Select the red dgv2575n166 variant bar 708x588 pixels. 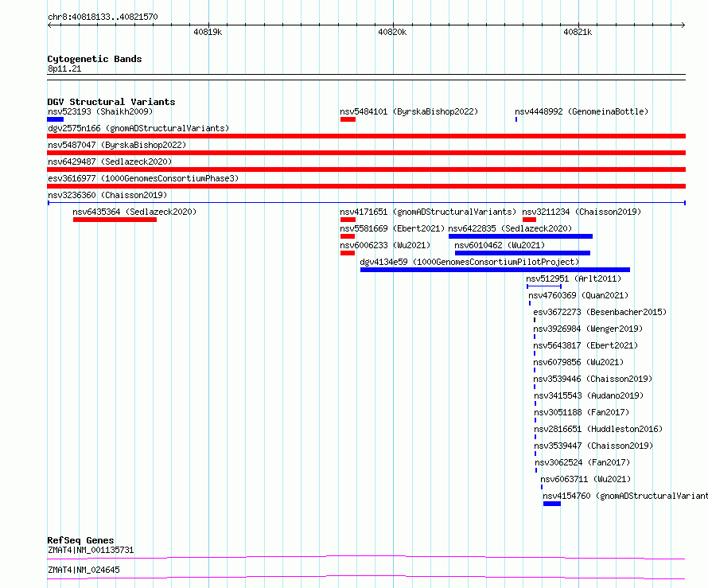(366, 136)
